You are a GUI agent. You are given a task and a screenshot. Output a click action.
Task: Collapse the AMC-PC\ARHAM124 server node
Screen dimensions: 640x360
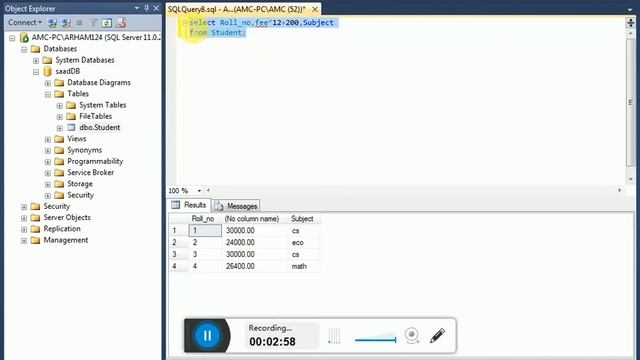pyautogui.click(x=12, y=38)
